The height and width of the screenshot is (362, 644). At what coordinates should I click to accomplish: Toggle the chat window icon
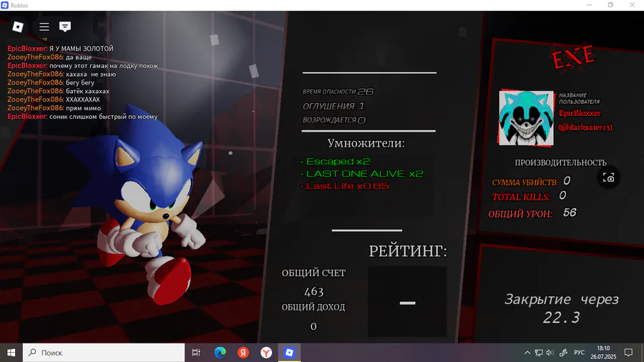click(x=65, y=26)
